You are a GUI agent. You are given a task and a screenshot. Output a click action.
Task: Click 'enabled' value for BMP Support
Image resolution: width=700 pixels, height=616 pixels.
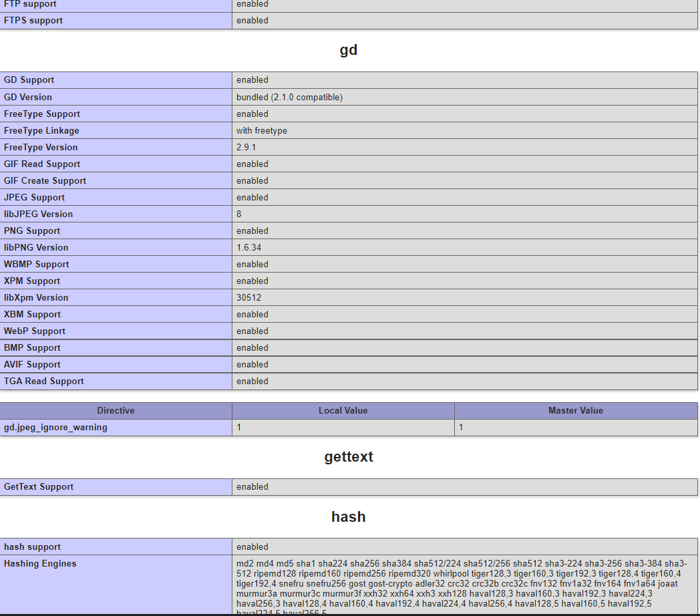click(x=252, y=348)
